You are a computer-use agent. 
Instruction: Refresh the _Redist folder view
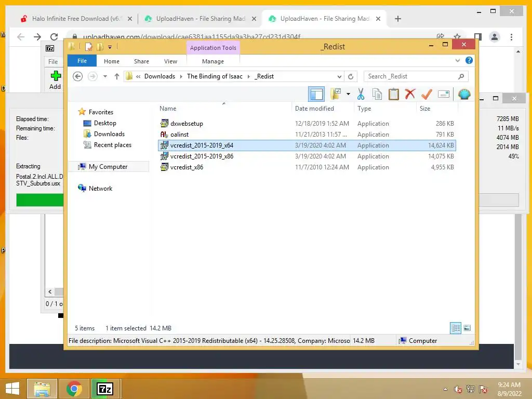(351, 76)
